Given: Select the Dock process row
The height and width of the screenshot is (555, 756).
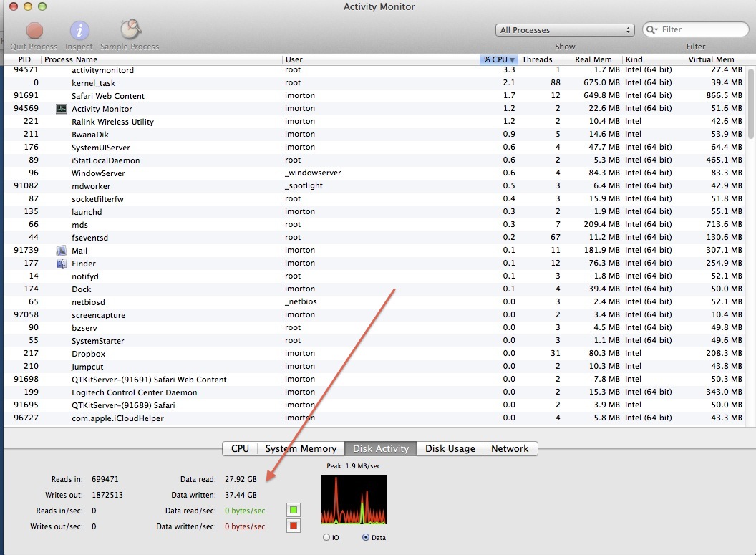Looking at the screenshot, I should point(374,289).
